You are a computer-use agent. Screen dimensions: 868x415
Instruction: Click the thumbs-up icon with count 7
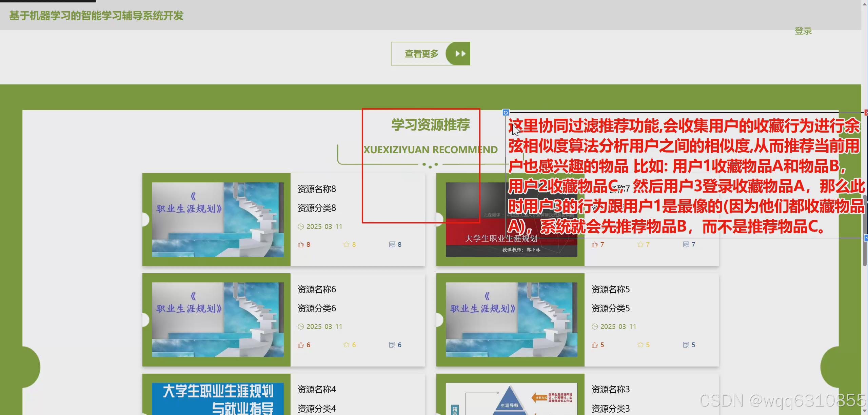(595, 244)
